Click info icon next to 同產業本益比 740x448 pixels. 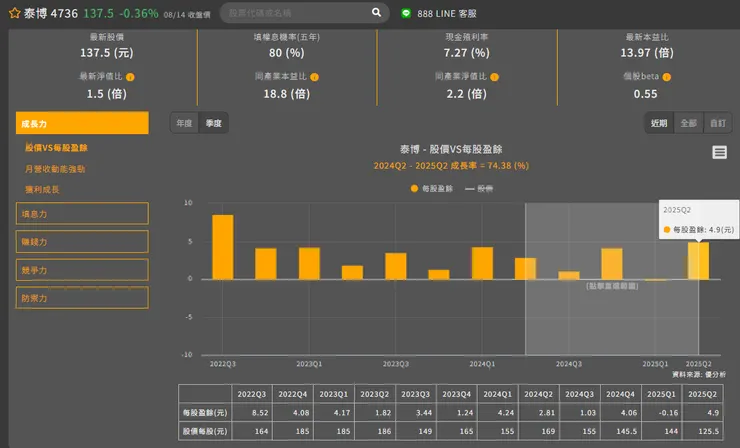314,77
